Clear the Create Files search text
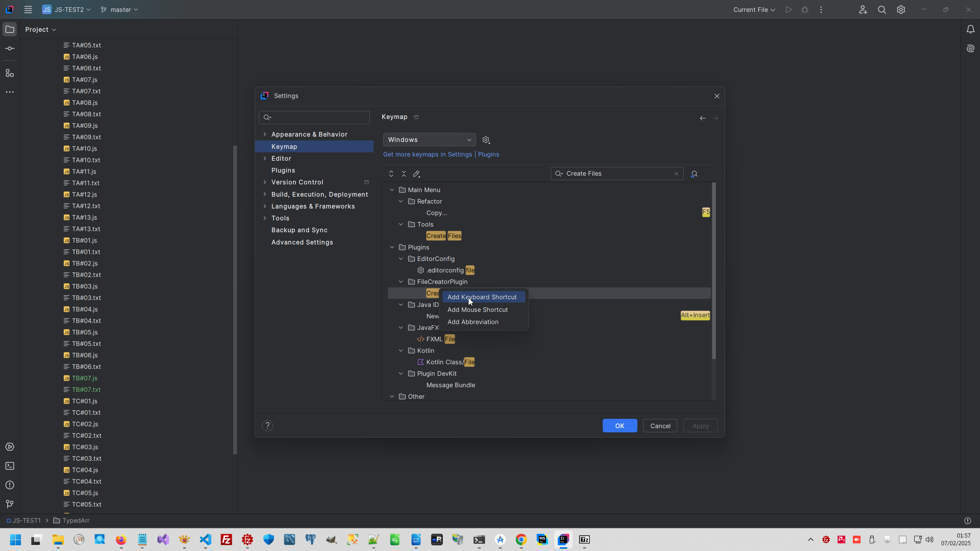The width and height of the screenshot is (980, 551). pos(676,174)
